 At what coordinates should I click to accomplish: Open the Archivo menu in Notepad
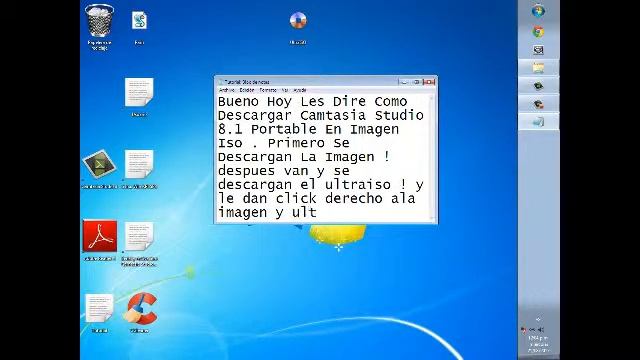[227, 90]
